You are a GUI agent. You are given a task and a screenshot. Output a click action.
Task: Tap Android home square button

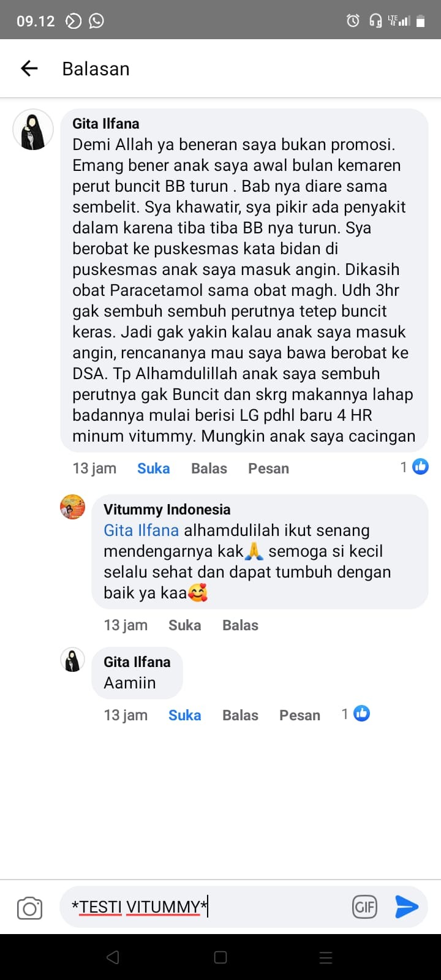click(221, 957)
